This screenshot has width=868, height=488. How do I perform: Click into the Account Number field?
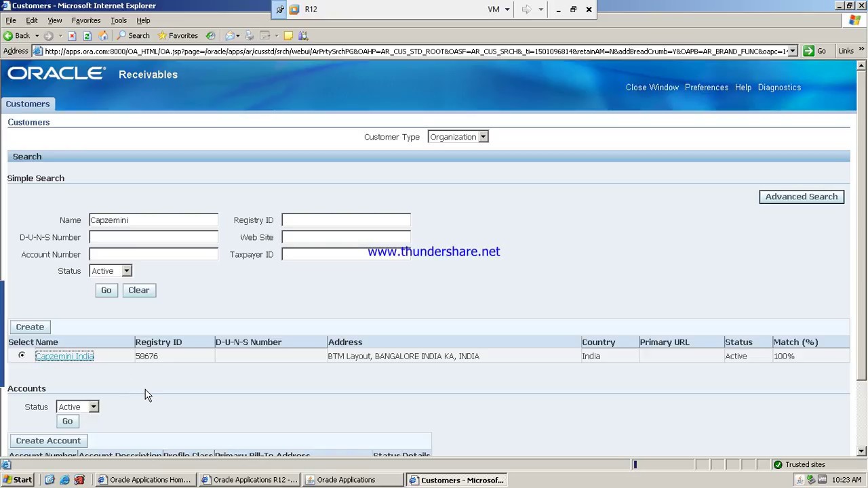click(154, 254)
